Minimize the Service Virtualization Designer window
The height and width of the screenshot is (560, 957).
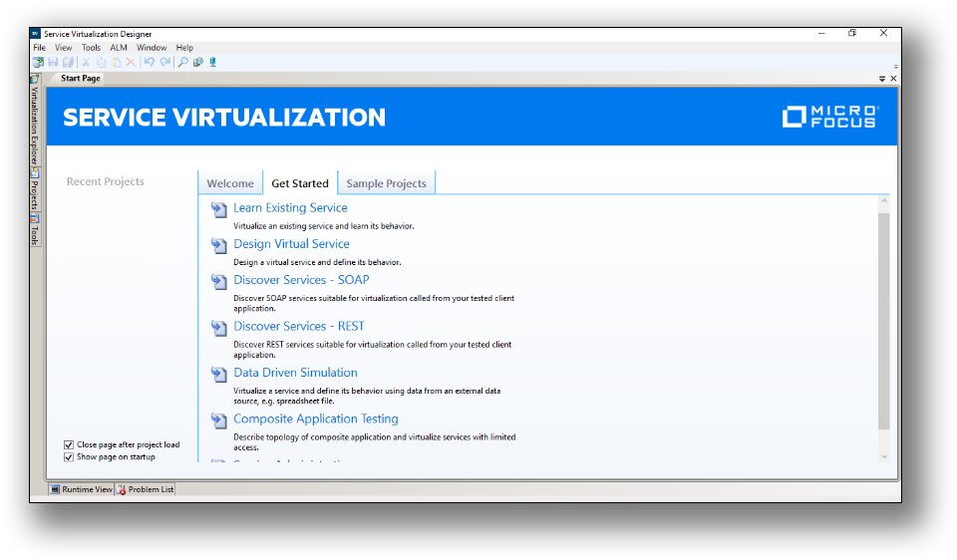coord(822,33)
